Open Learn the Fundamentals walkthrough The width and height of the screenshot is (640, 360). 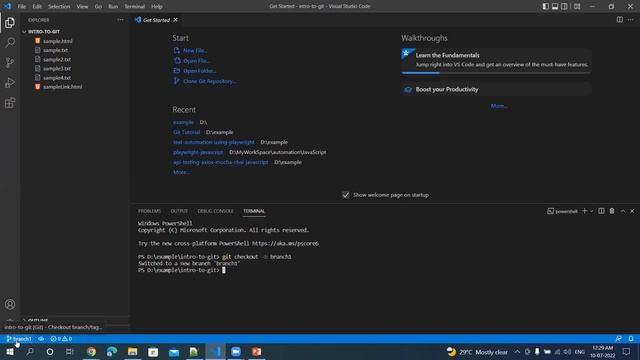[x=496, y=60]
